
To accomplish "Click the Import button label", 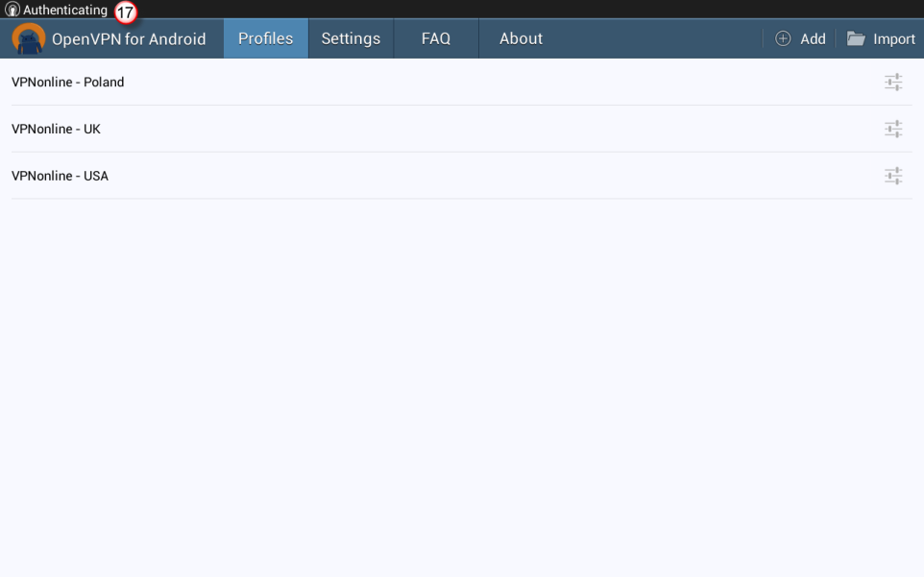I will click(894, 38).
